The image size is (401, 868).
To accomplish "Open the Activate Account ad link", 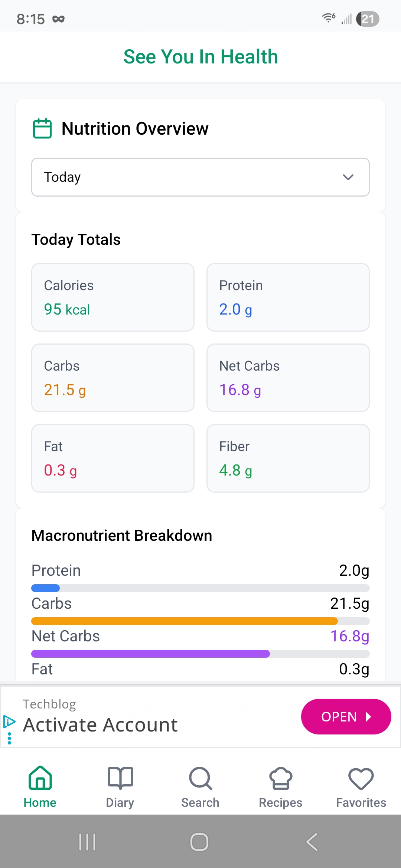I will 100,725.
